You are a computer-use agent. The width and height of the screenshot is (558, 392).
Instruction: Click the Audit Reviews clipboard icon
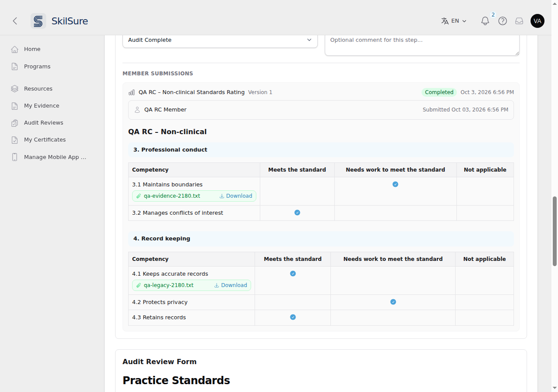[15, 123]
